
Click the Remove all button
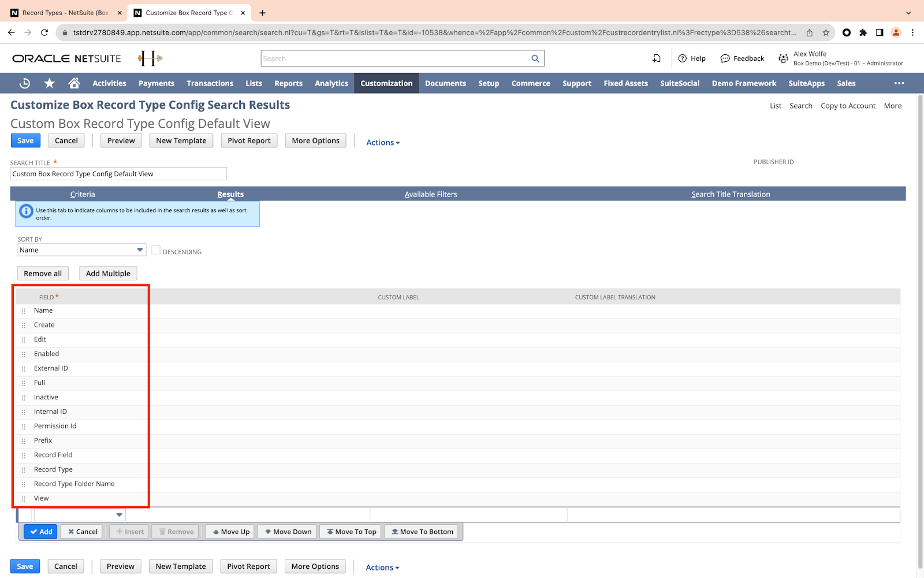[43, 273]
